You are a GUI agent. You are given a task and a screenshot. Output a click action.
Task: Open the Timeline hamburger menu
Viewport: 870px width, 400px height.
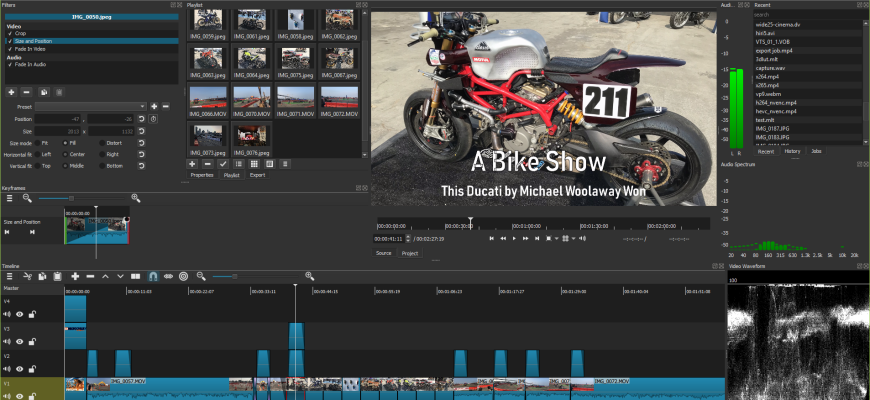pos(9,276)
